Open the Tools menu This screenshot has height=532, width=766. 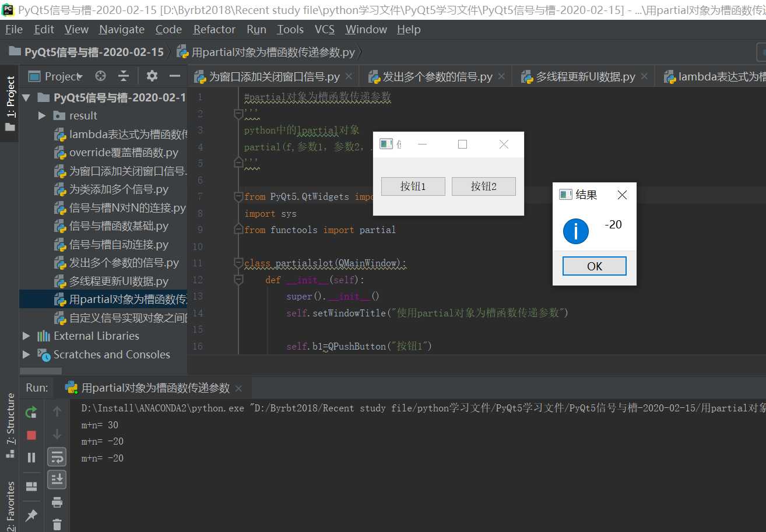tap(290, 29)
